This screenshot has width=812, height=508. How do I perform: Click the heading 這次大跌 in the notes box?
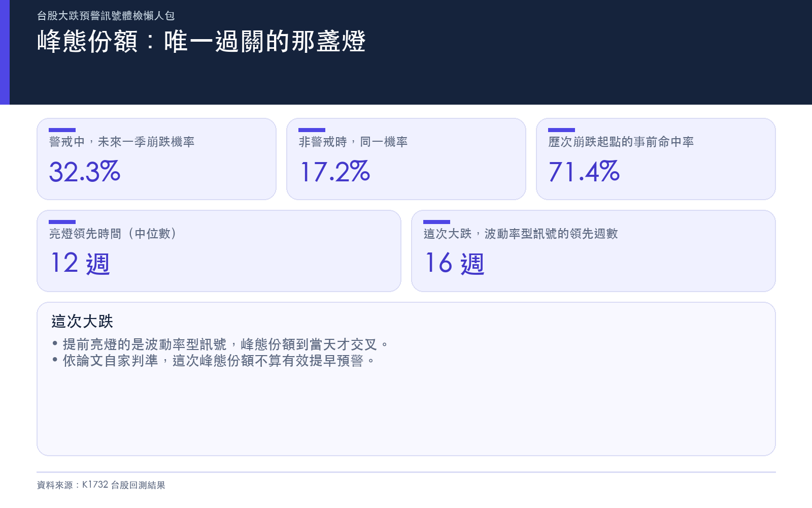point(82,321)
